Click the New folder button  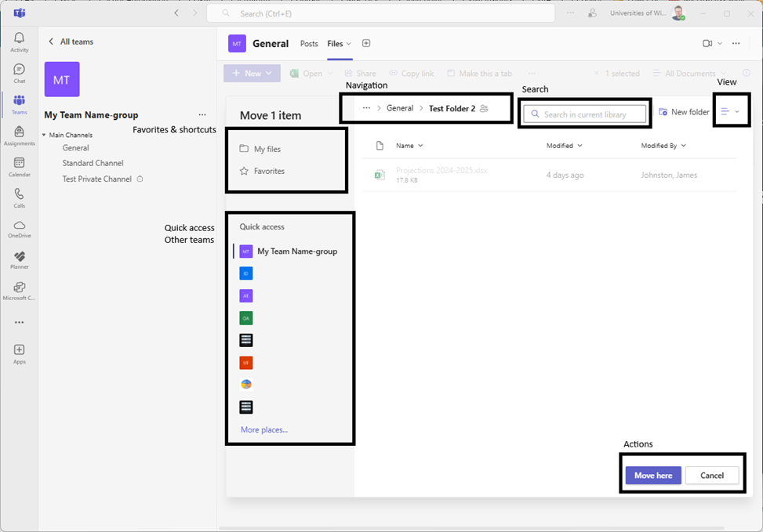pos(684,112)
